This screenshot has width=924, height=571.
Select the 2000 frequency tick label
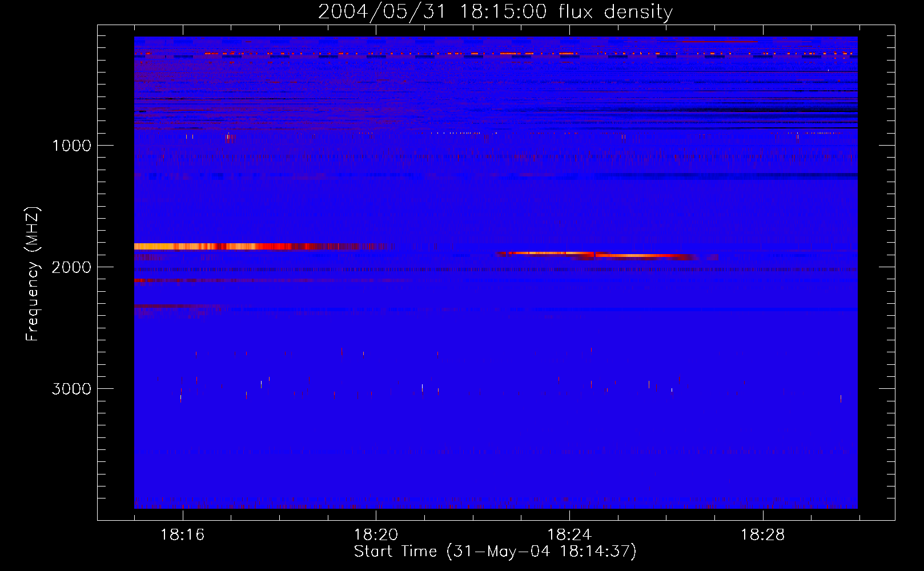pos(71,267)
